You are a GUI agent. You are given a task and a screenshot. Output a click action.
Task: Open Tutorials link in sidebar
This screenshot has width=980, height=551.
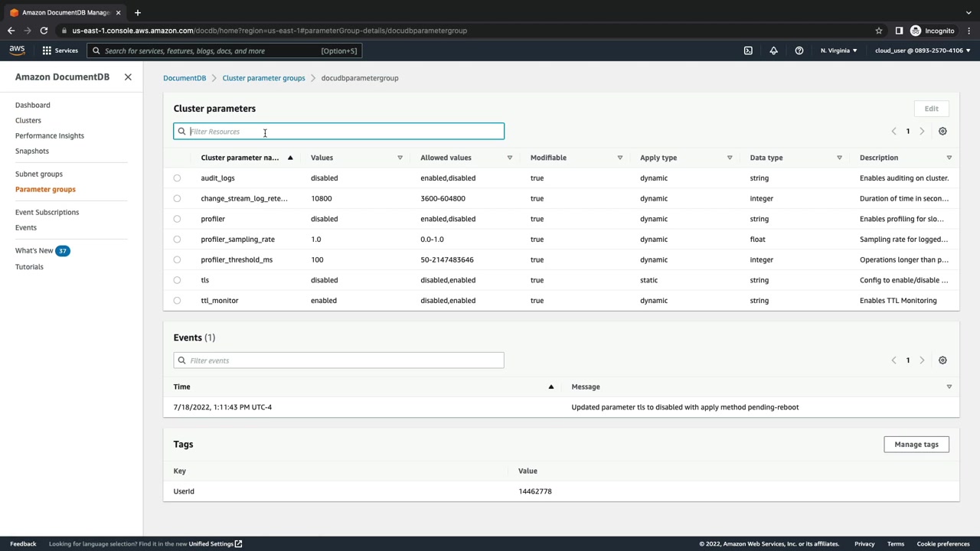point(29,266)
